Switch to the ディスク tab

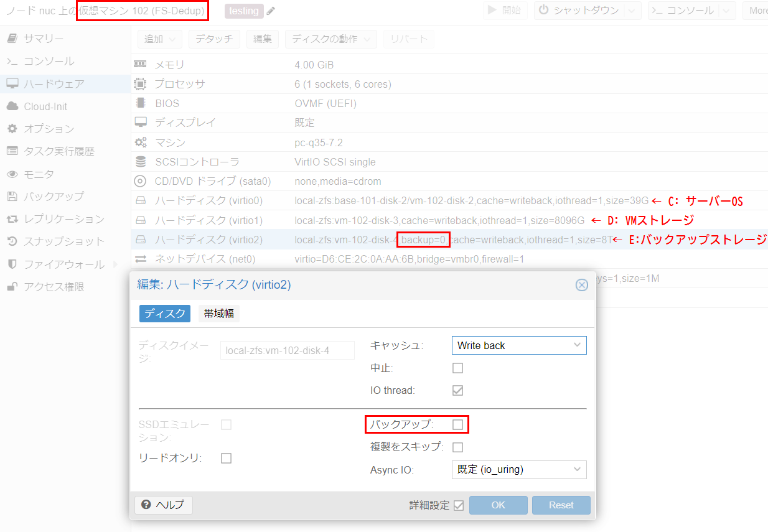[x=165, y=314]
